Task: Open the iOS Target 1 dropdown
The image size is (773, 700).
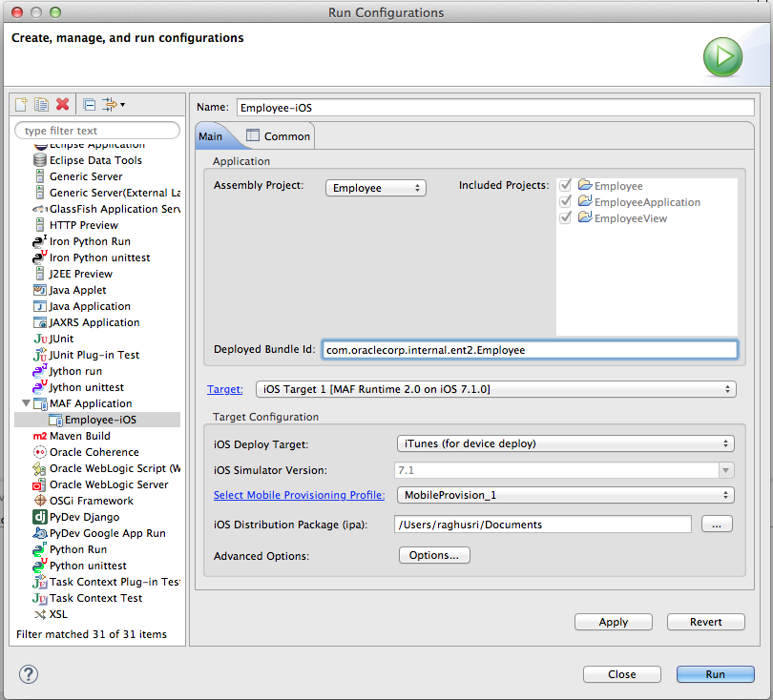Action: point(496,389)
